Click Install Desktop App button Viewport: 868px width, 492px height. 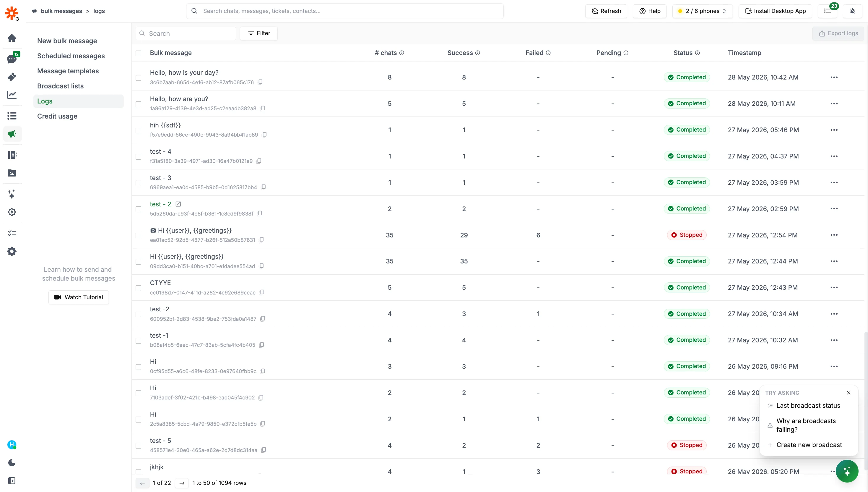point(775,11)
